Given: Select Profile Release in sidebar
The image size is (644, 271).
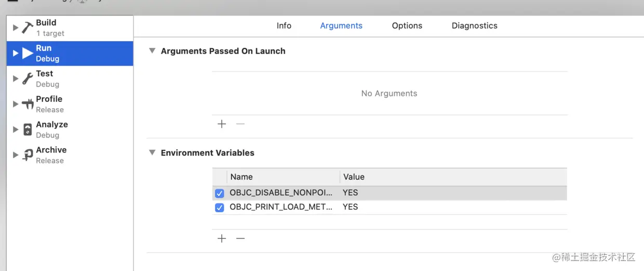Looking at the screenshot, I should [x=70, y=104].
